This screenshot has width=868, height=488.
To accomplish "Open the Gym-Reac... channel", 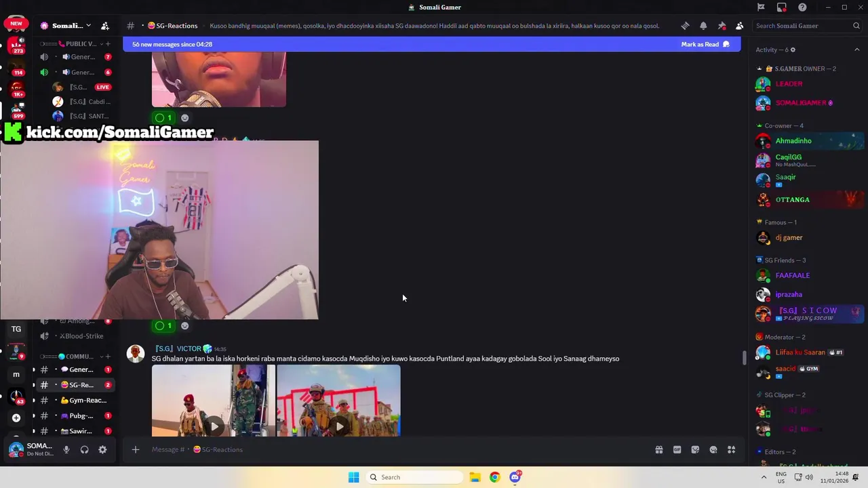I will pyautogui.click(x=76, y=401).
